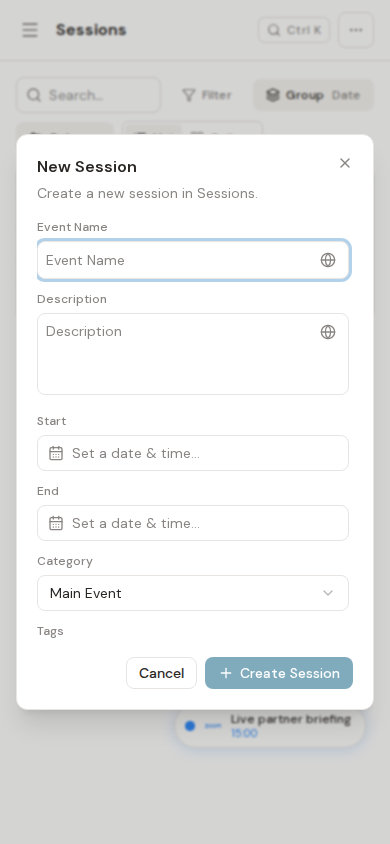Screen dimensions: 390x844
Task: Click the Description text area
Action: click(x=193, y=354)
